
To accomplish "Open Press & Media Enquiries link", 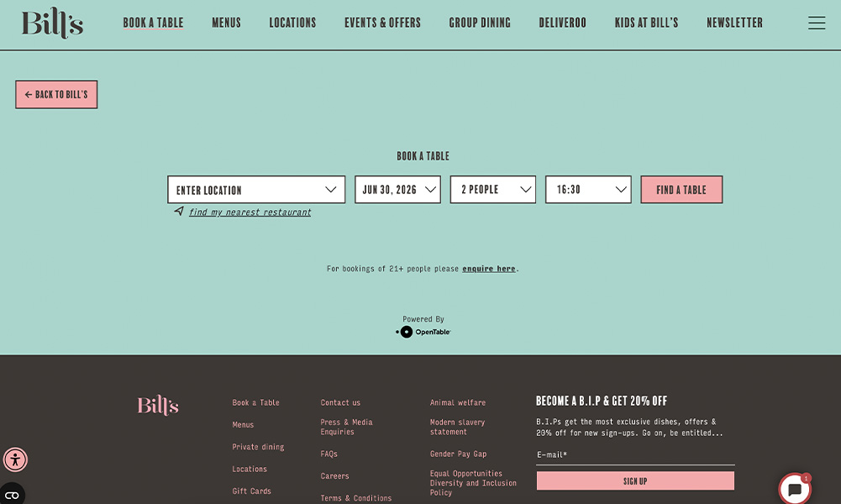I will coord(346,427).
